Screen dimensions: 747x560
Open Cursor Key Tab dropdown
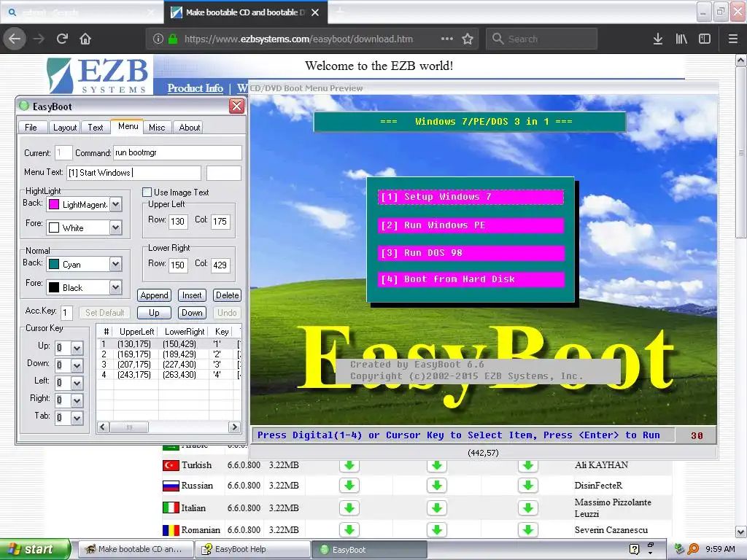point(77,418)
